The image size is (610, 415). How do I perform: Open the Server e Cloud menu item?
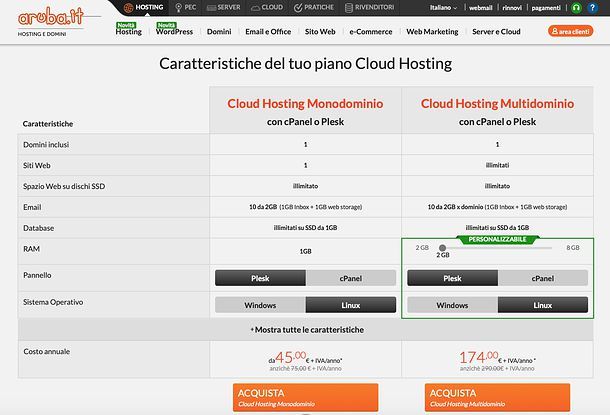point(496,32)
